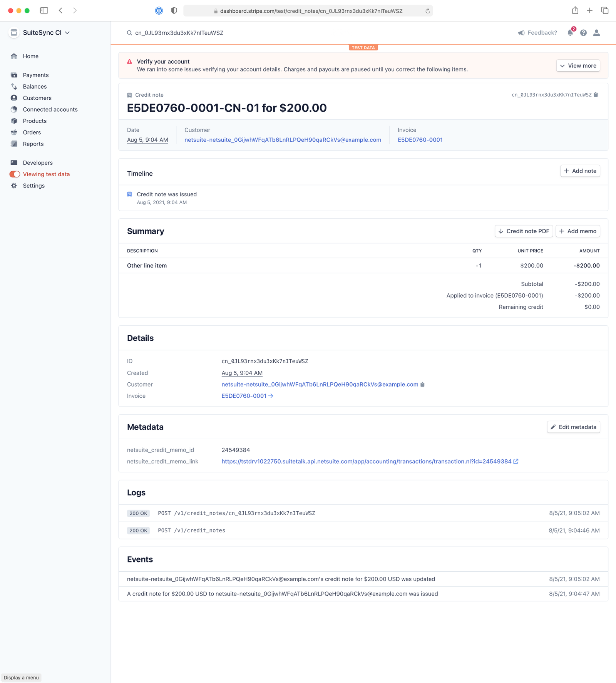Click the Reports chart icon
Viewport: 616px width, 683px height.
pos(14,144)
